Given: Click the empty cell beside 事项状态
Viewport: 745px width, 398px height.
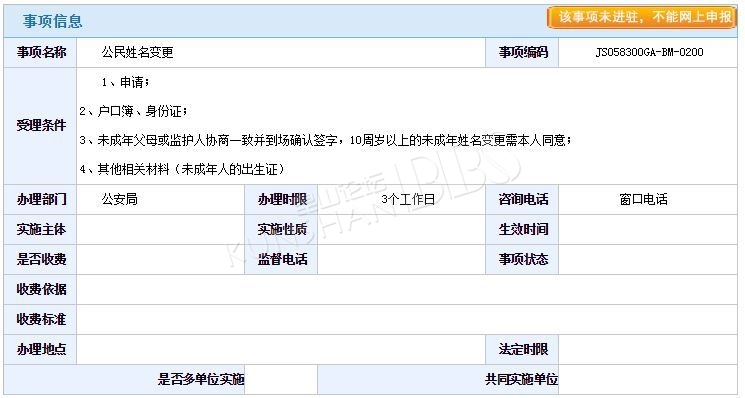Looking at the screenshot, I should coord(648,259).
